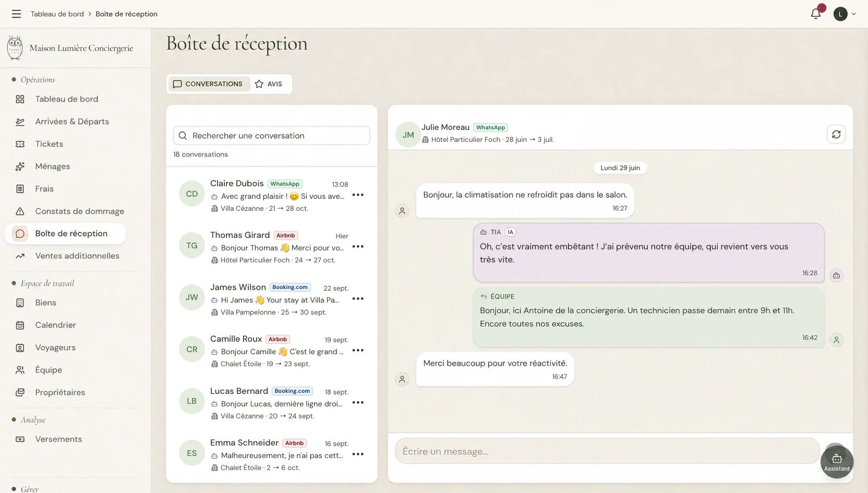Open options menu for Claire Dubois
The image size is (868, 493).
pyautogui.click(x=358, y=195)
